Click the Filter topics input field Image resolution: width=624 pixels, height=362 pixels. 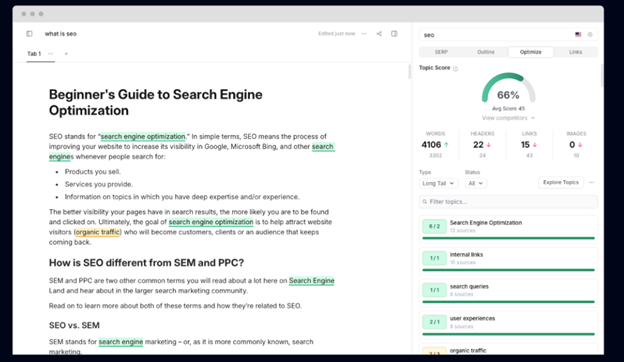(x=508, y=202)
